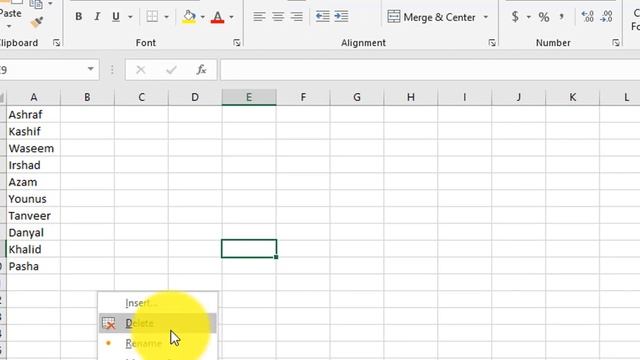Select column E header

click(x=249, y=97)
